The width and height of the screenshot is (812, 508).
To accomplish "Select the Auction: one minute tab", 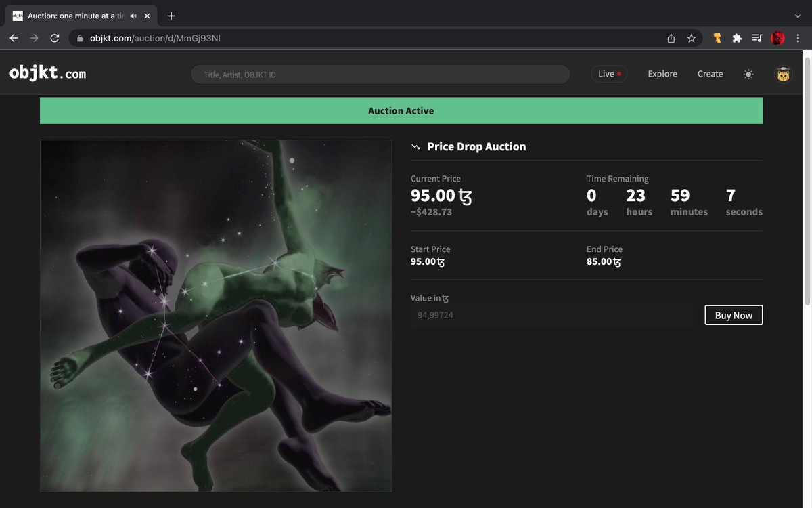I will [x=83, y=16].
